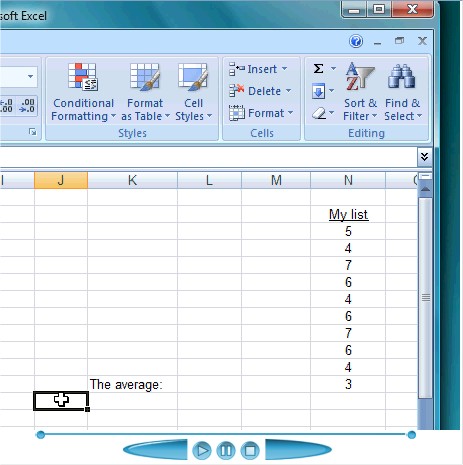Expand the Delete dropdown arrow
Viewport: 463px width, 465px height.
tap(288, 91)
